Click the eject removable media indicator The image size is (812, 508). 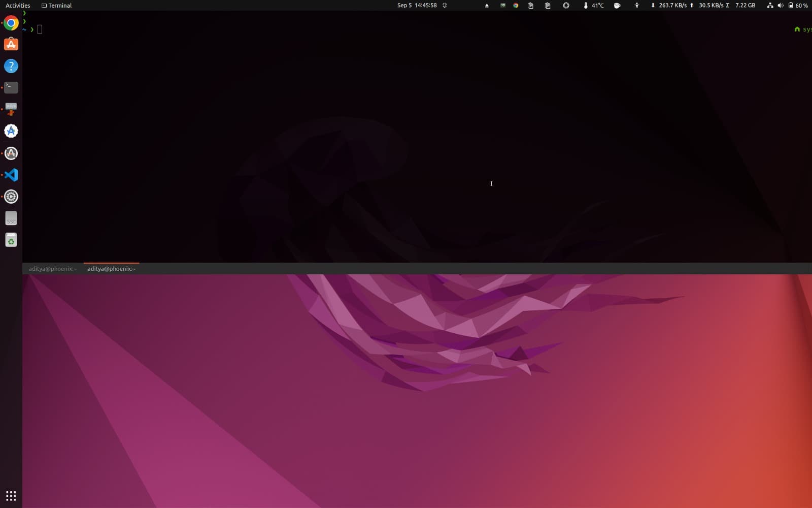pos(486,6)
